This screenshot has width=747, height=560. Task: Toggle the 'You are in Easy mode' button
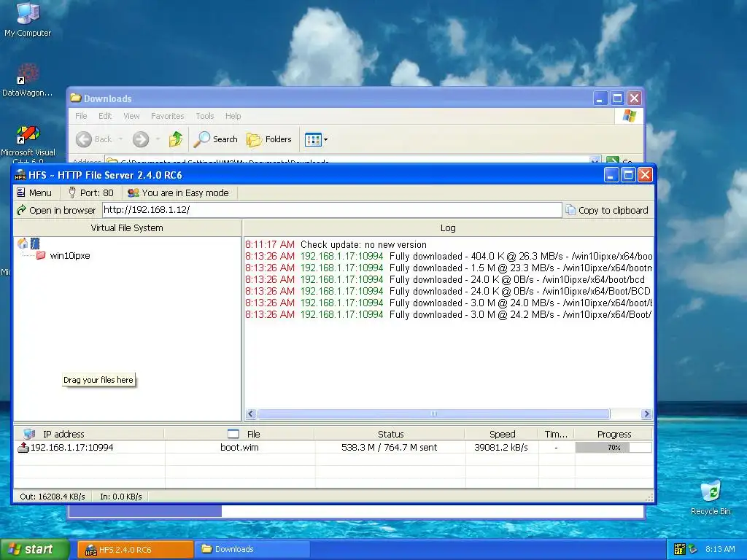[x=179, y=192]
